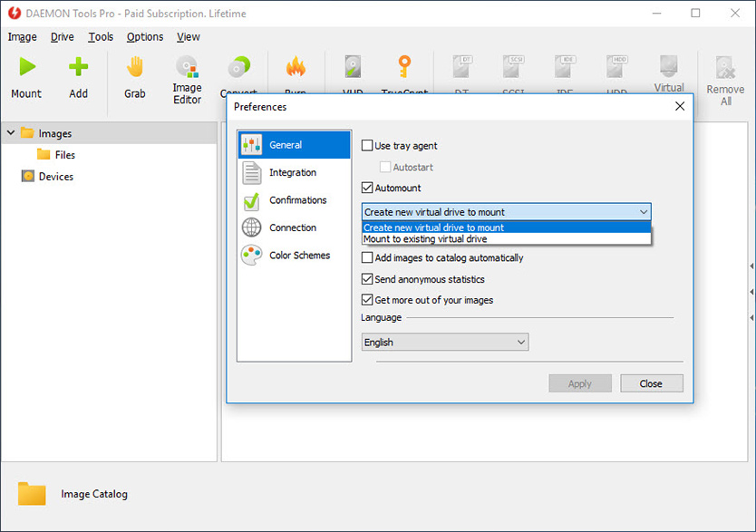The height and width of the screenshot is (532, 756).
Task: Collapse the Images tree node chevron
Action: (x=11, y=132)
